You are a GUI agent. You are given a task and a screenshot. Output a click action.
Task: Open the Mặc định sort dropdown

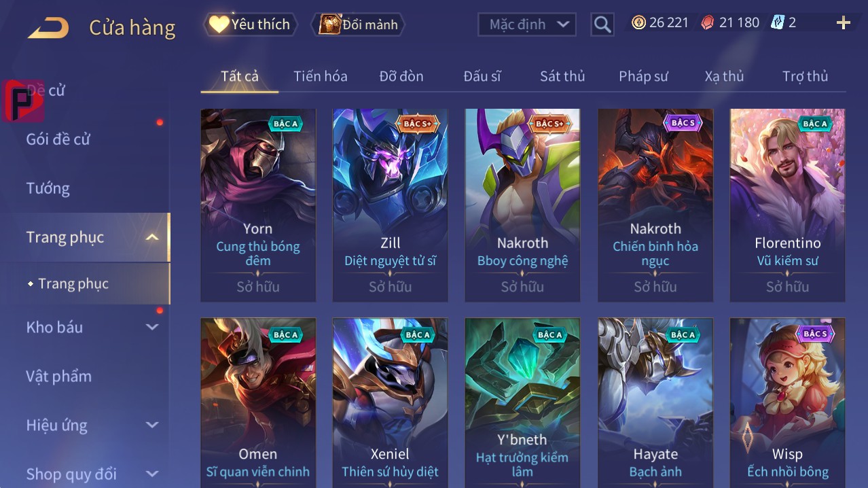(x=527, y=24)
